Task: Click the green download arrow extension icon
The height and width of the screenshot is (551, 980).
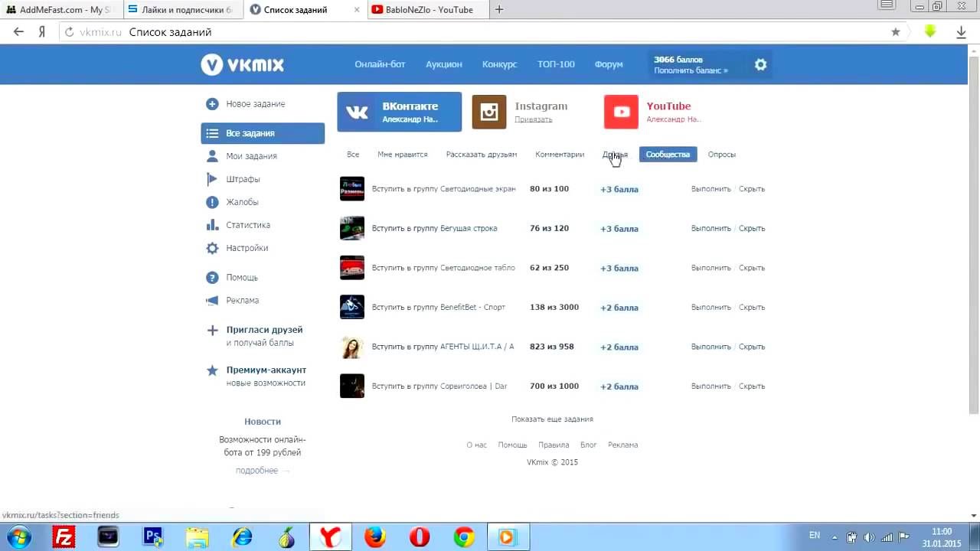Action: [x=930, y=32]
